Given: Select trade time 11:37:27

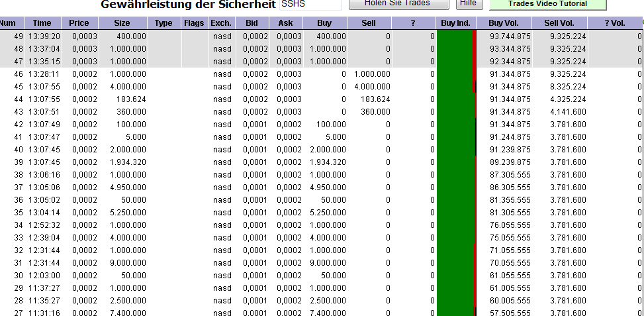Looking at the screenshot, I should (44, 288).
